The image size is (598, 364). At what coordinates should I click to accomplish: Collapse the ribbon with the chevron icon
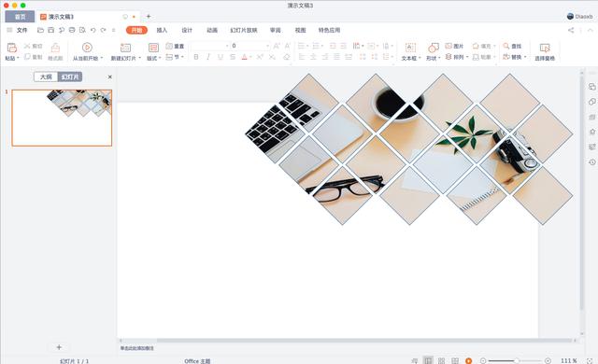pyautogui.click(x=590, y=30)
